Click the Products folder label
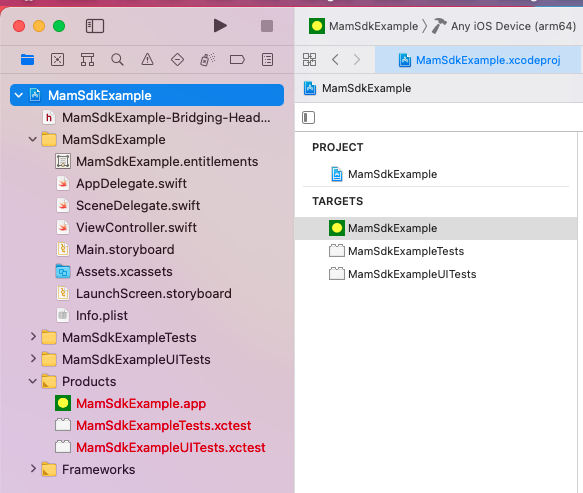 (89, 381)
